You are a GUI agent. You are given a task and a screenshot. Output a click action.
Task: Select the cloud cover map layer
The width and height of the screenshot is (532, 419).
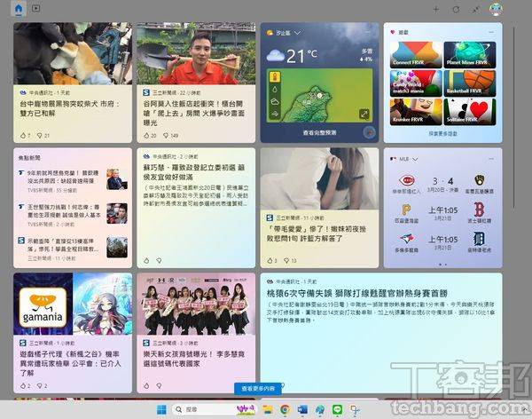[x=275, y=101]
